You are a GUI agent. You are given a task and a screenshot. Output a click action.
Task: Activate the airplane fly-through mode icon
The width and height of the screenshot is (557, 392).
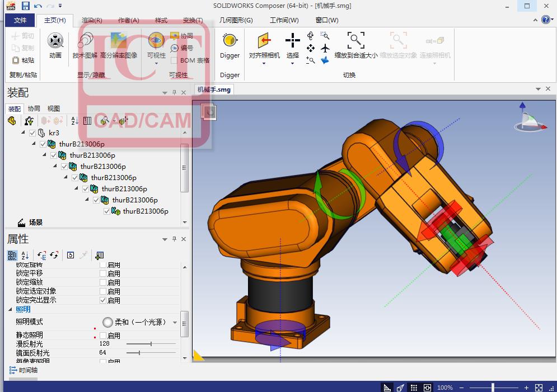tap(325, 48)
